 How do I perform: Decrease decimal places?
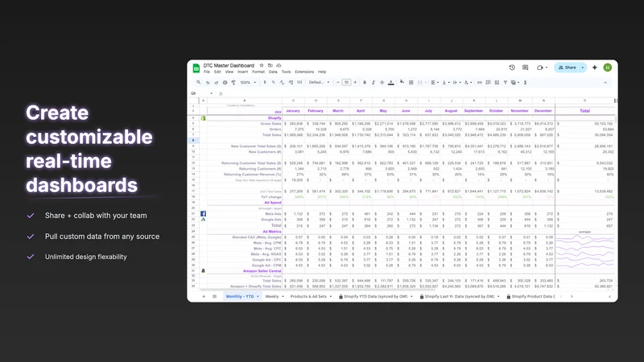tap(282, 83)
